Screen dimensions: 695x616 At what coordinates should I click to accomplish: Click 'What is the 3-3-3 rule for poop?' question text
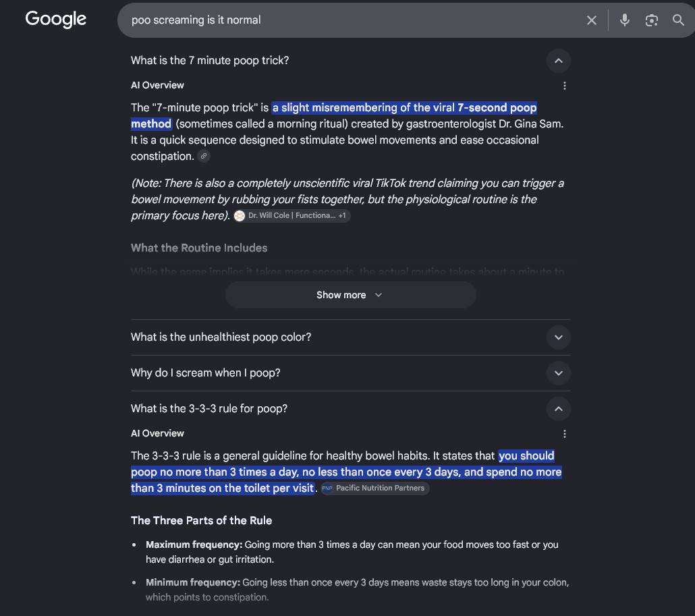[208, 409]
